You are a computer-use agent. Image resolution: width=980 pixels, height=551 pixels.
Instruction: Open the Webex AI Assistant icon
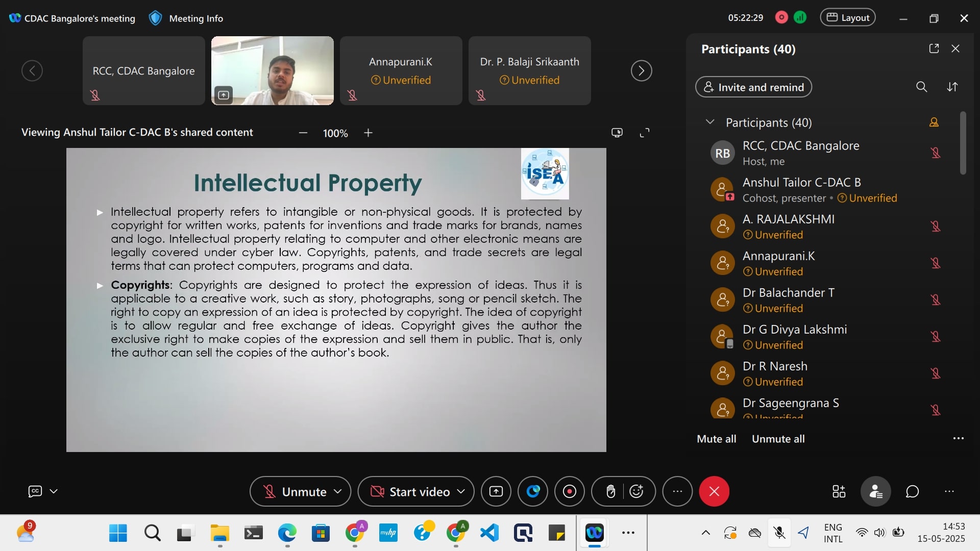533,491
